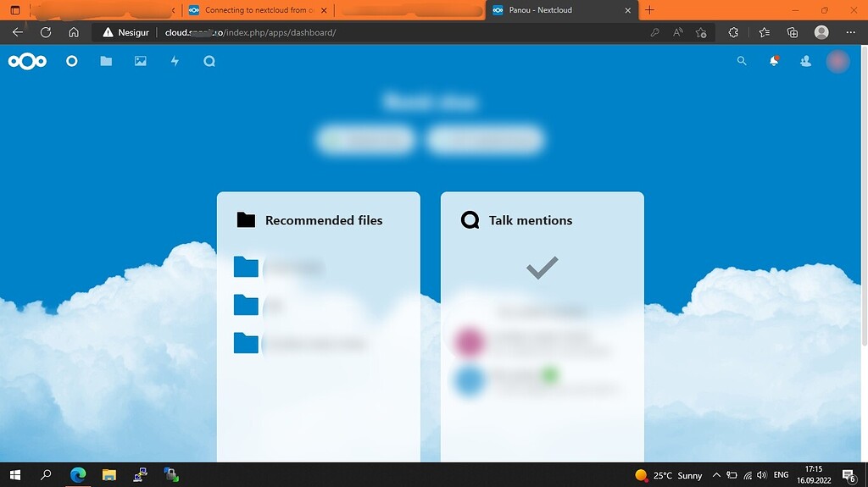Open the Nextcloud Dashboard app icon

point(72,61)
